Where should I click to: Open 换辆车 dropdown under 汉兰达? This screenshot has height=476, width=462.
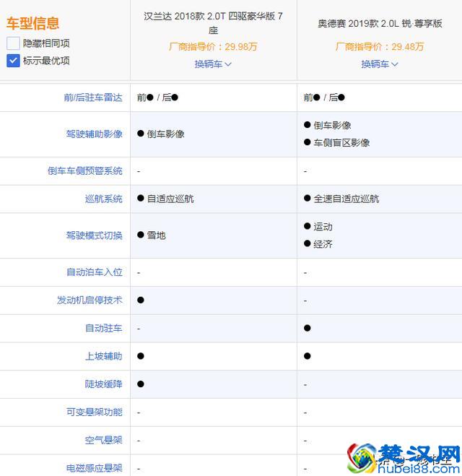pos(213,64)
